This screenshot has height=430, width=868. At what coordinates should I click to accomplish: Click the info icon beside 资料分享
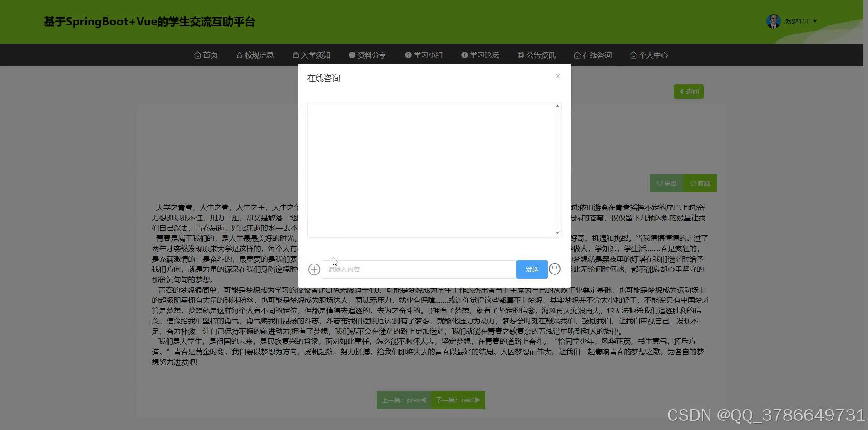coord(351,54)
